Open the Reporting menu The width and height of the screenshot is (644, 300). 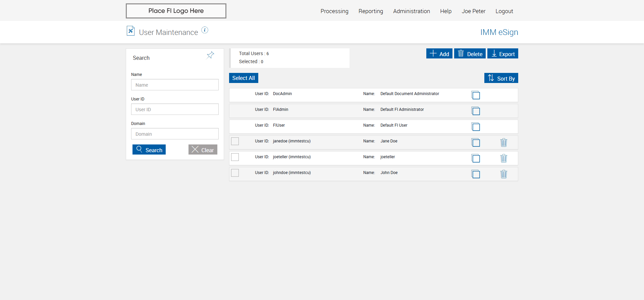[x=371, y=11]
